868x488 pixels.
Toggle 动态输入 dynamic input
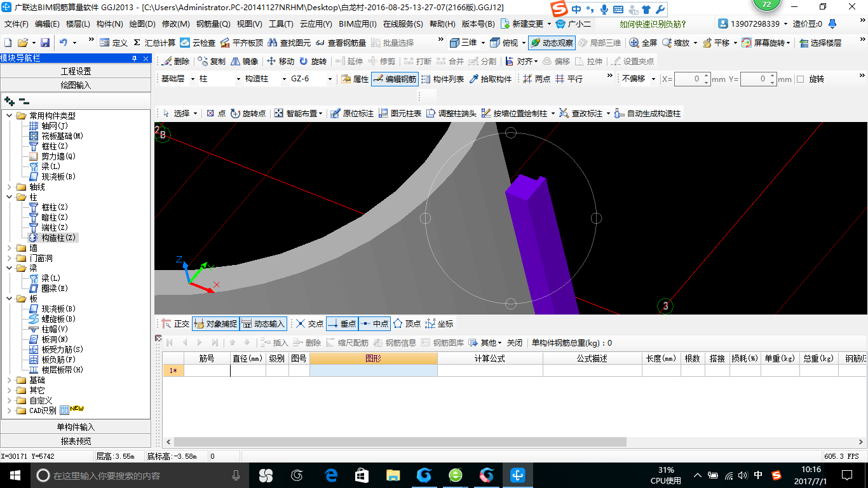(x=263, y=323)
